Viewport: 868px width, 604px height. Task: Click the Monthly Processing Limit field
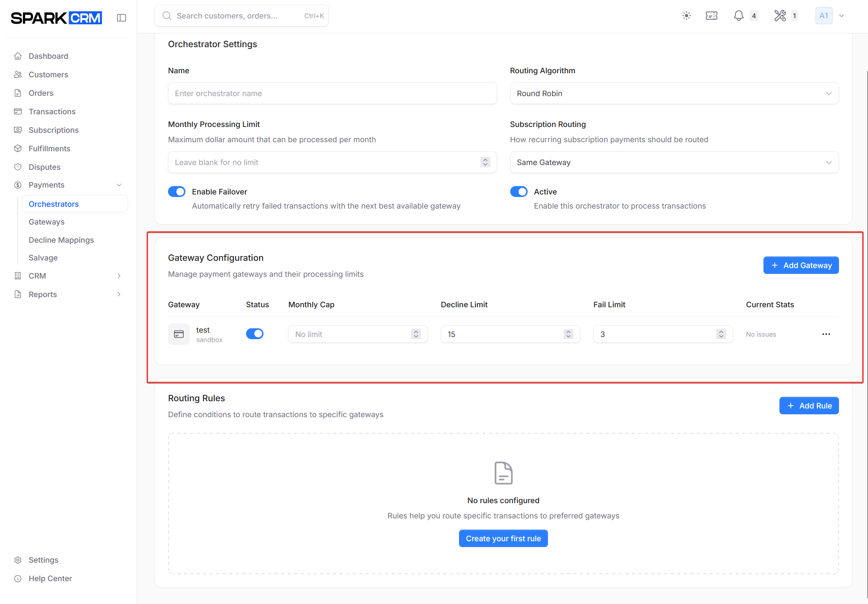point(332,162)
